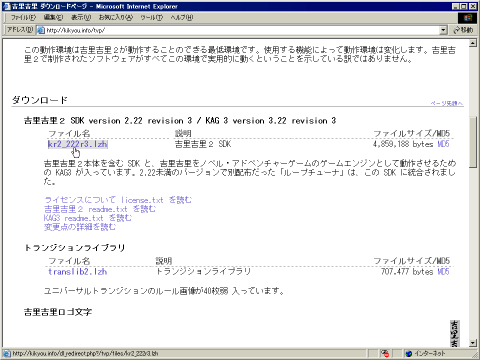The width and height of the screenshot is (480, 360).
Task: Maximize the Internet Explorer window
Action: tap(464, 6)
